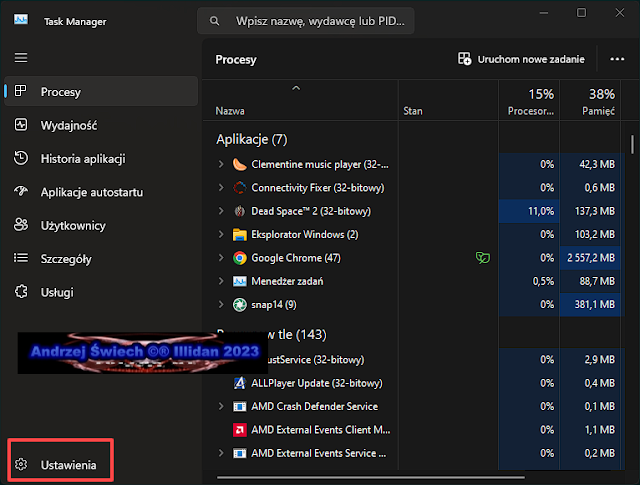Open the Wydajność page
Viewport: 640px width, 485px height.
pos(101,125)
